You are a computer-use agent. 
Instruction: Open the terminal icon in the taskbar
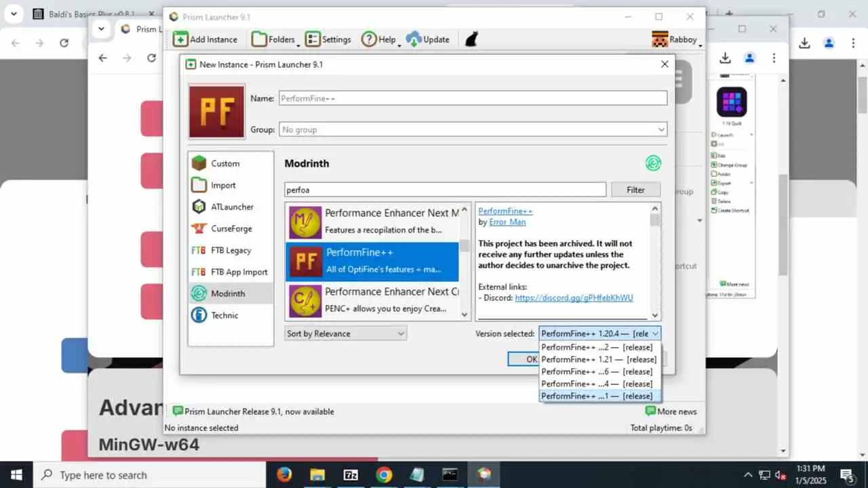tap(450, 474)
